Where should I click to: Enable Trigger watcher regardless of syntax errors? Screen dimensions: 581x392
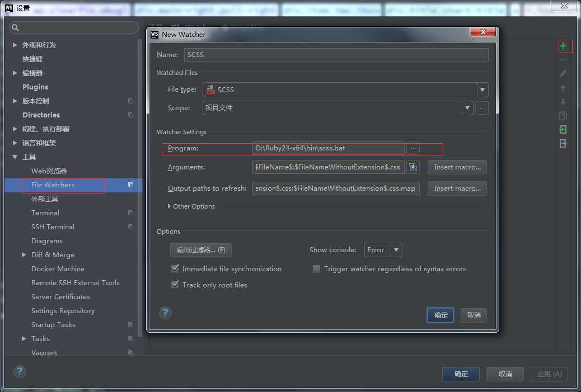tap(316, 269)
